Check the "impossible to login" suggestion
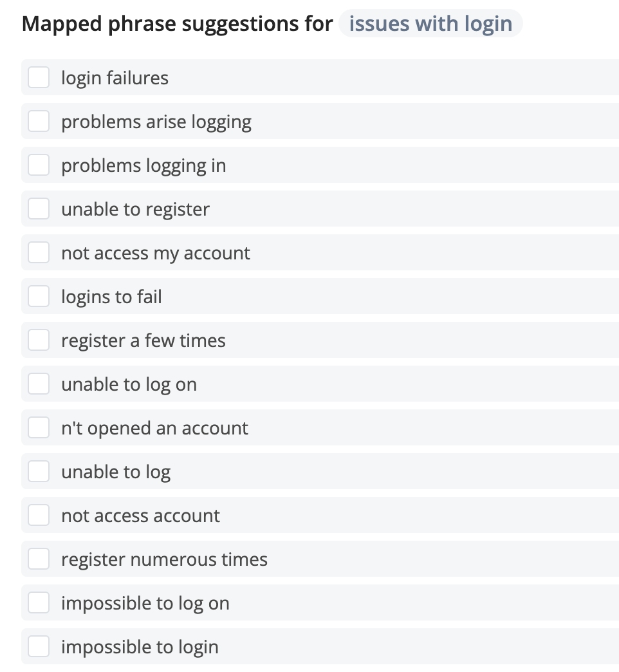The height and width of the screenshot is (672, 619). 39,646
